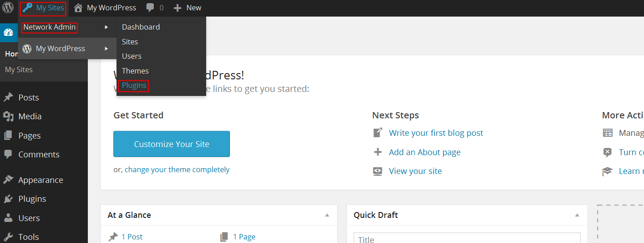
Task: Expand the Network Admin submenu arrow
Action: click(x=106, y=27)
